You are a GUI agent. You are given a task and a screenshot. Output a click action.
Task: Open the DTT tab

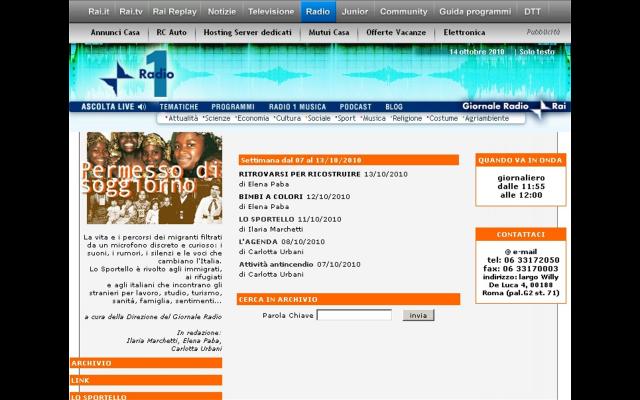[532, 11]
